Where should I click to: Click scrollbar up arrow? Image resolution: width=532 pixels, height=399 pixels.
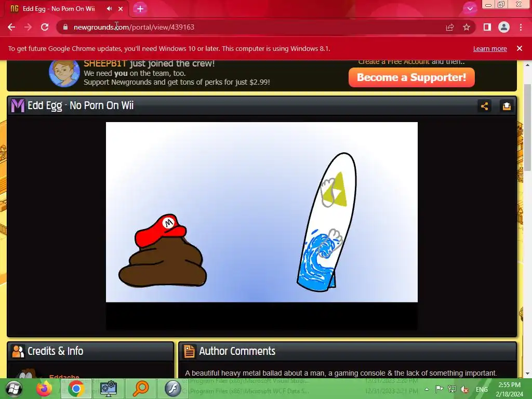(528, 64)
